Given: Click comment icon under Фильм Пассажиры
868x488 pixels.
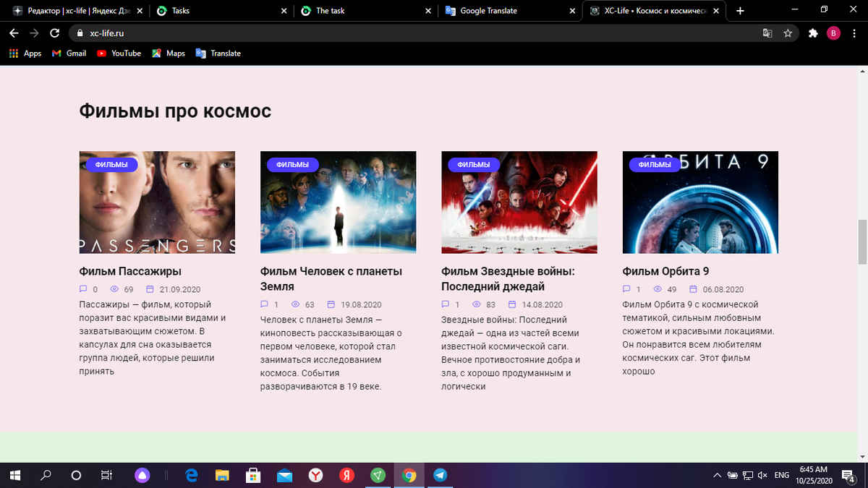Looking at the screenshot, I should click(83, 289).
